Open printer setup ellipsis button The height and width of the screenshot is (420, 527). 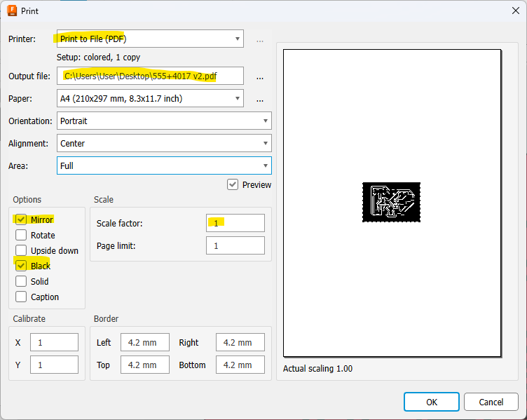pyautogui.click(x=260, y=41)
